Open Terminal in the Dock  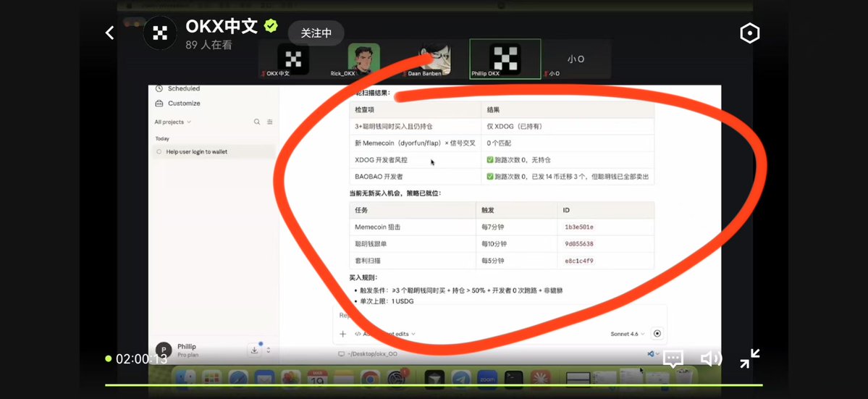tap(514, 379)
